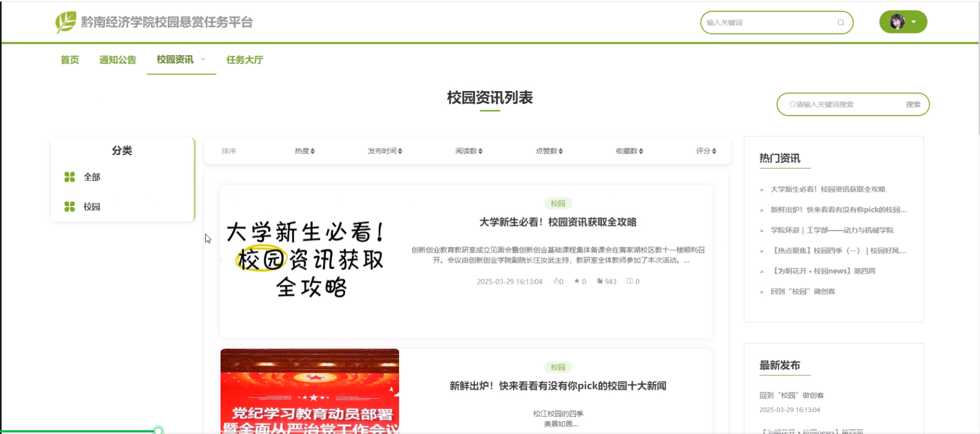The width and height of the screenshot is (980, 434).
Task: Click the star favorite icon on first article
Action: click(577, 281)
